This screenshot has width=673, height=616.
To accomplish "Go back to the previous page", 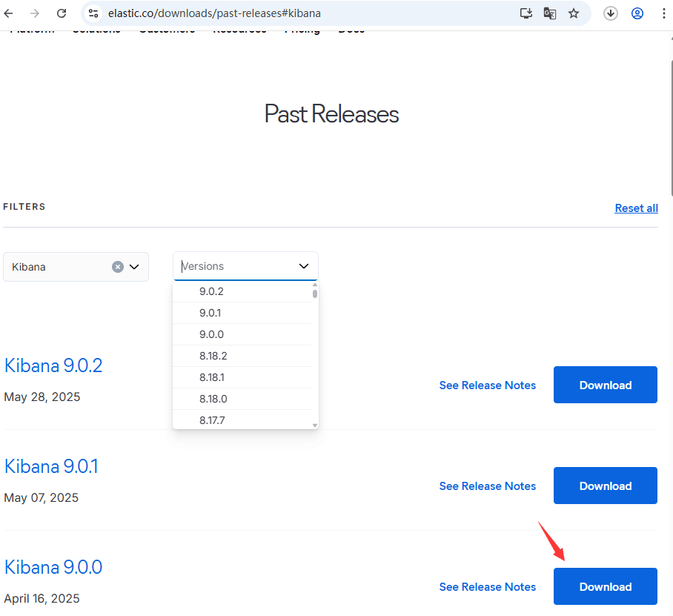I will coord(9,13).
